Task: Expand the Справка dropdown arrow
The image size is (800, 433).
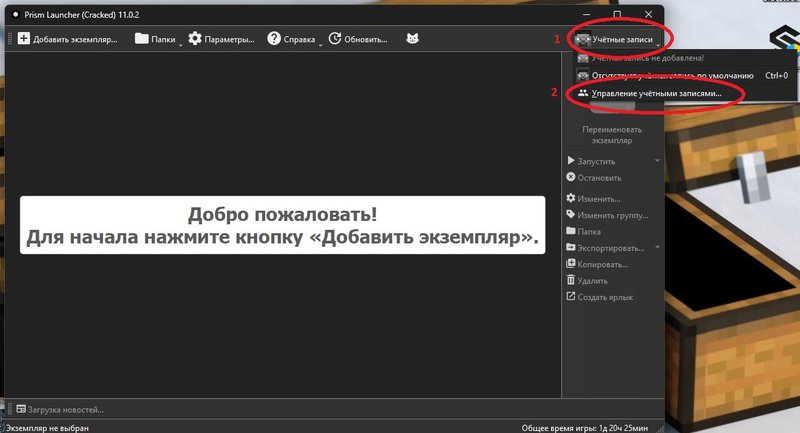Action: [x=320, y=45]
